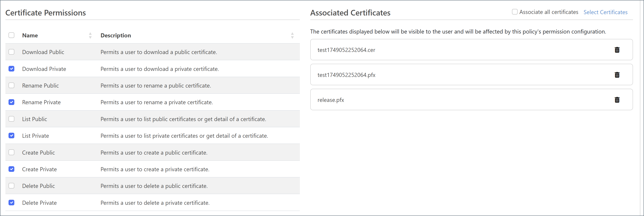Disable Rename Private checkbox
The image size is (644, 216).
pyautogui.click(x=11, y=102)
